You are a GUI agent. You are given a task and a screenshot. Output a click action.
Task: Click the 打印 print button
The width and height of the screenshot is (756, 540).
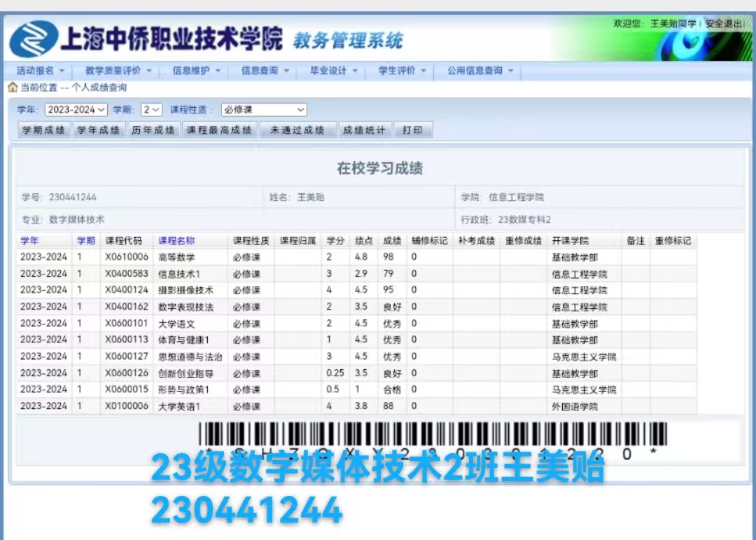coord(413,130)
